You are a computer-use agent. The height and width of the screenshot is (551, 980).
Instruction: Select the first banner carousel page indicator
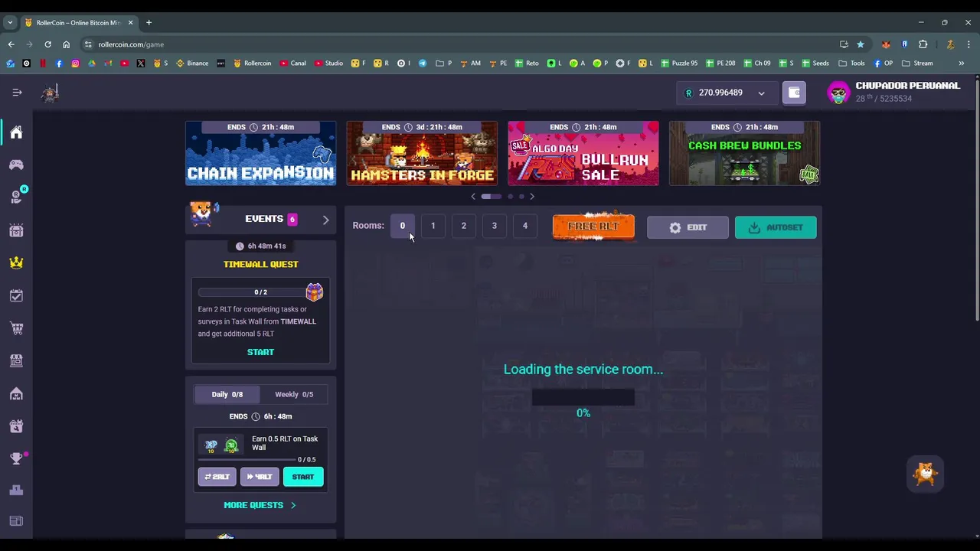(491, 197)
